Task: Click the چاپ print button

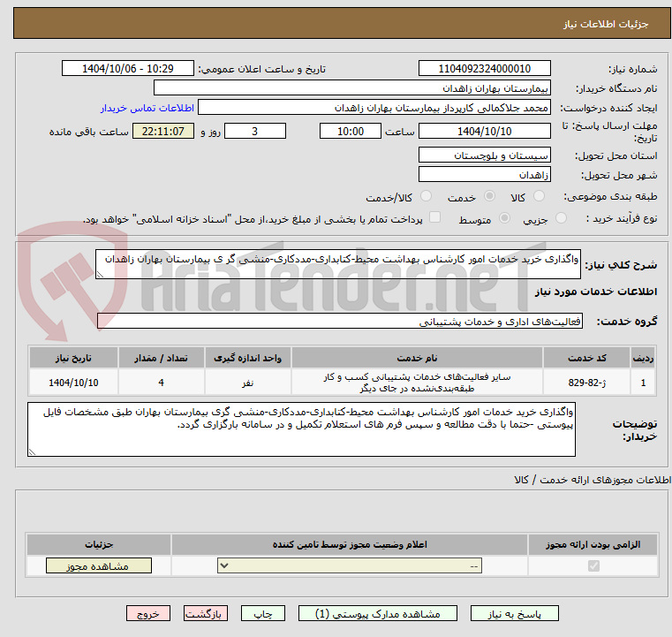Action: pyautogui.click(x=263, y=613)
